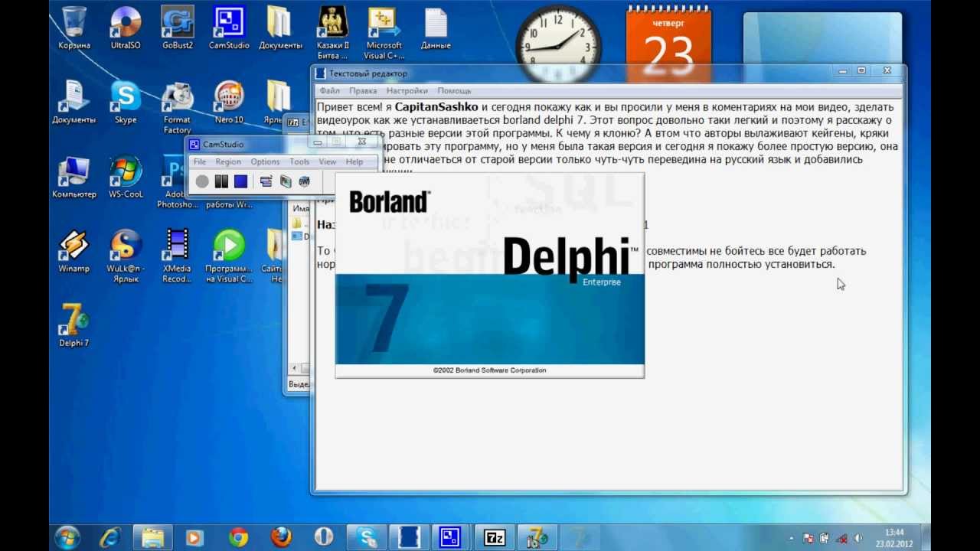
Task: Click bold name CapitanSashko in text
Action: [x=436, y=107]
